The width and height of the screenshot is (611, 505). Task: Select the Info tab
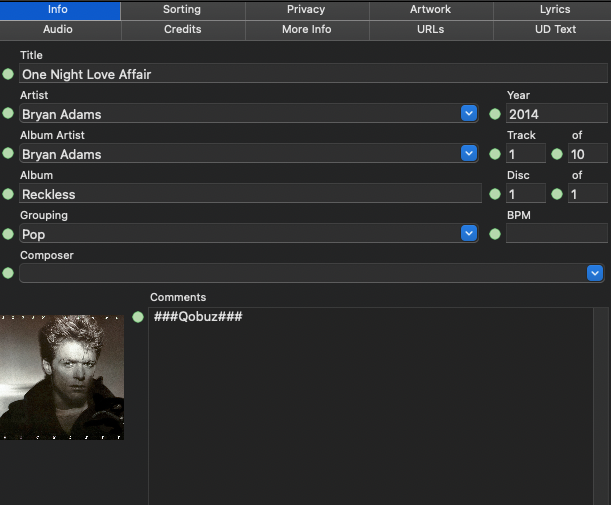coord(58,10)
